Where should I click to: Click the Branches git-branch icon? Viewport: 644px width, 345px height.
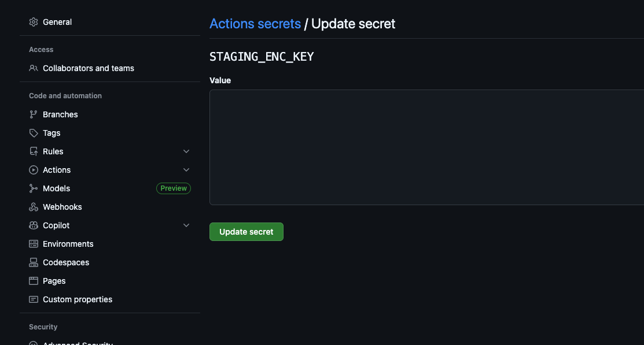coord(34,114)
